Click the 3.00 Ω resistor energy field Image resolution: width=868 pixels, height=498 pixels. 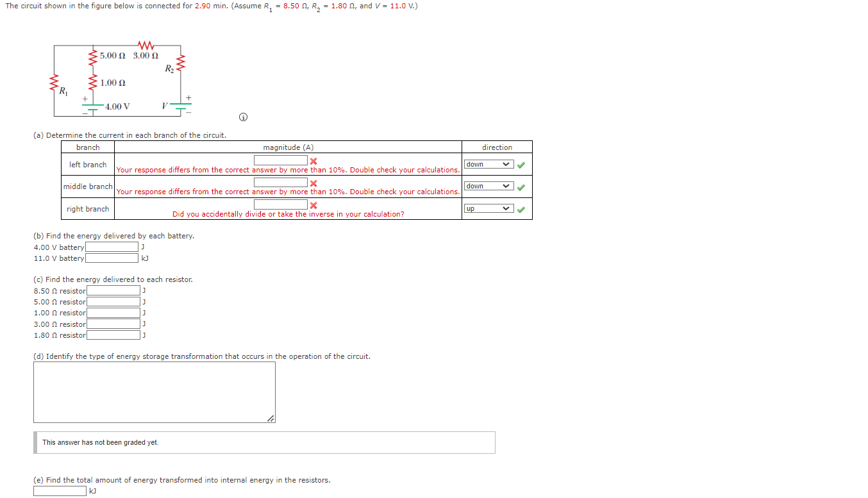[x=113, y=324]
